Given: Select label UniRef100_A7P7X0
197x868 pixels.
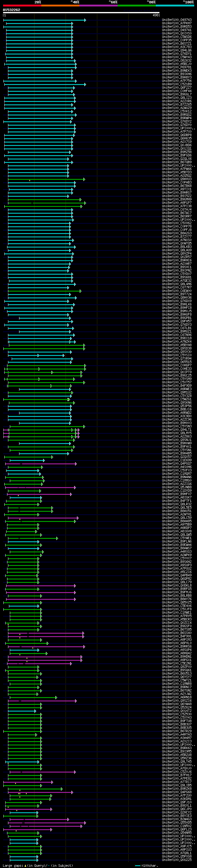Looking at the screenshot, I should (x=177, y=132).
